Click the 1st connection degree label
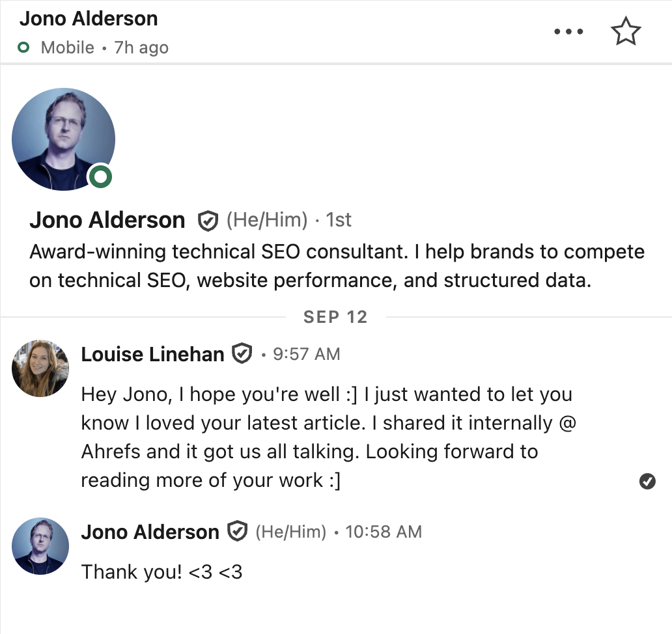This screenshot has height=634, width=672. click(x=339, y=221)
